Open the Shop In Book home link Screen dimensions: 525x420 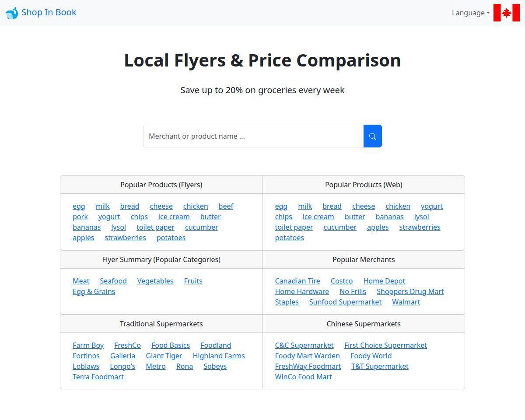[41, 13]
